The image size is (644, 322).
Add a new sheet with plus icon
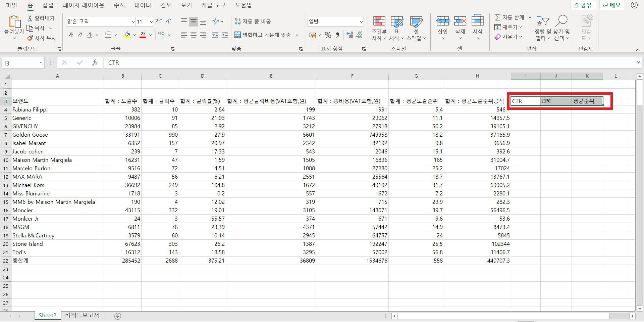pos(117,316)
